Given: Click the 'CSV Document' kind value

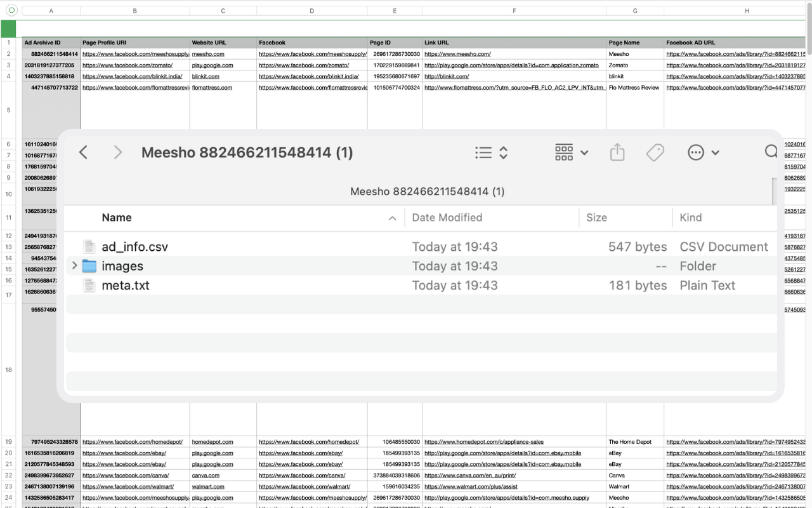Looking at the screenshot, I should coord(724,247).
